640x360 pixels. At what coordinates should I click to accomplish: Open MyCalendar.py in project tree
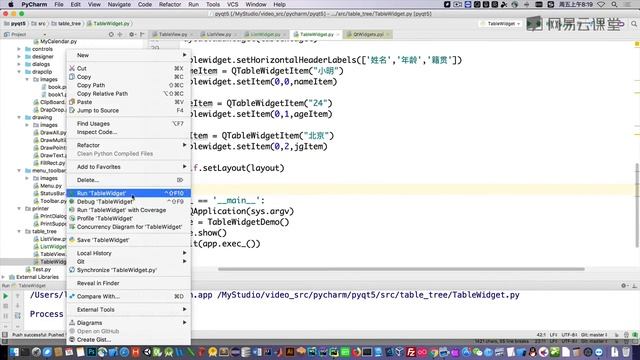pyautogui.click(x=55, y=42)
